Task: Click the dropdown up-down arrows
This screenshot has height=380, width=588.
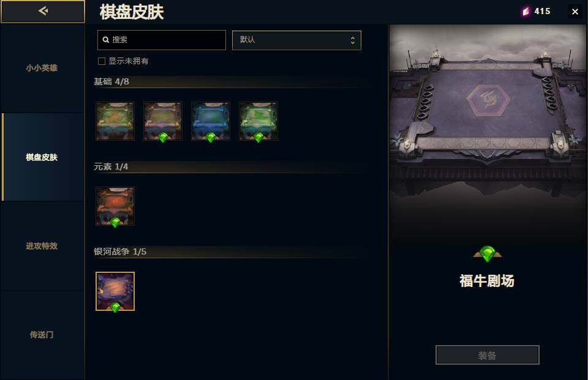Action: [x=353, y=40]
